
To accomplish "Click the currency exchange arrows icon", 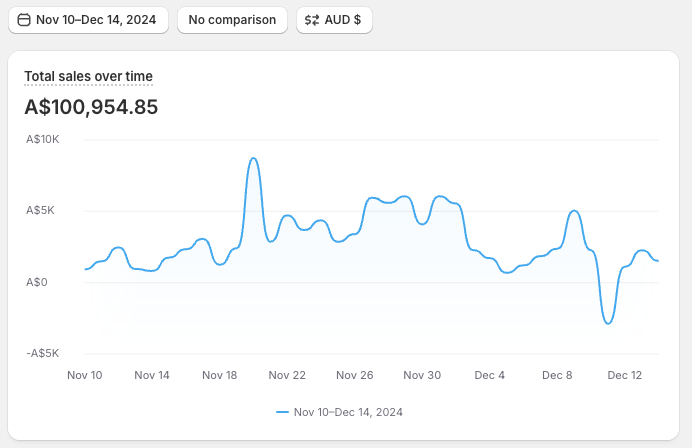I will [312, 20].
